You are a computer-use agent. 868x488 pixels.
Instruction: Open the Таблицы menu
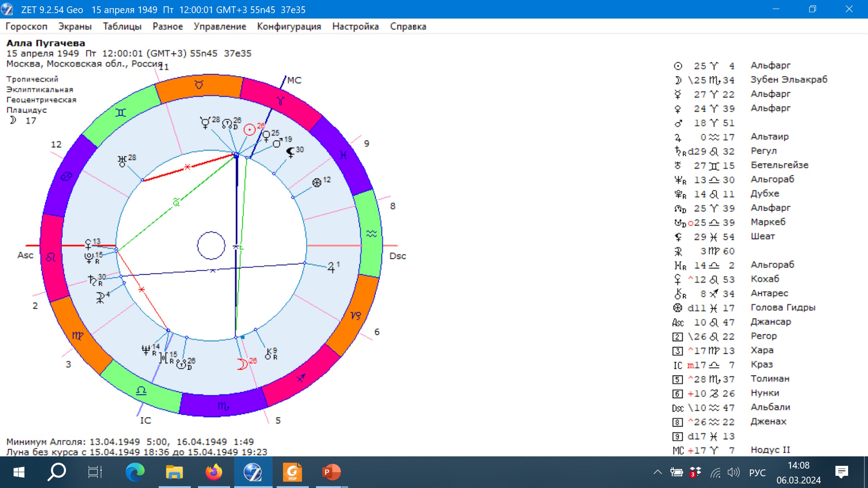coord(122,26)
